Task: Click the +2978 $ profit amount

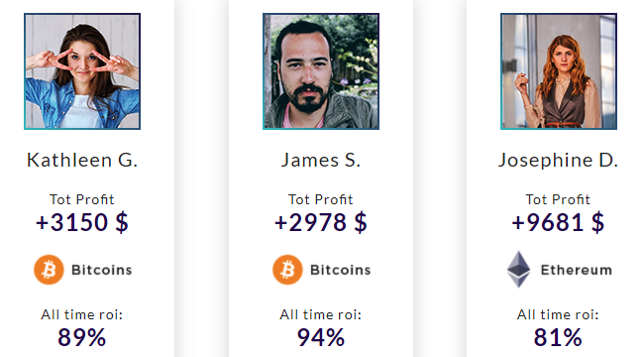Action: [x=321, y=222]
